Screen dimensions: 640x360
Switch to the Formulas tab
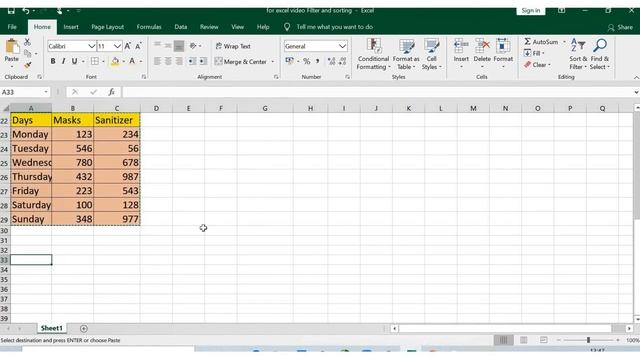pos(149,27)
